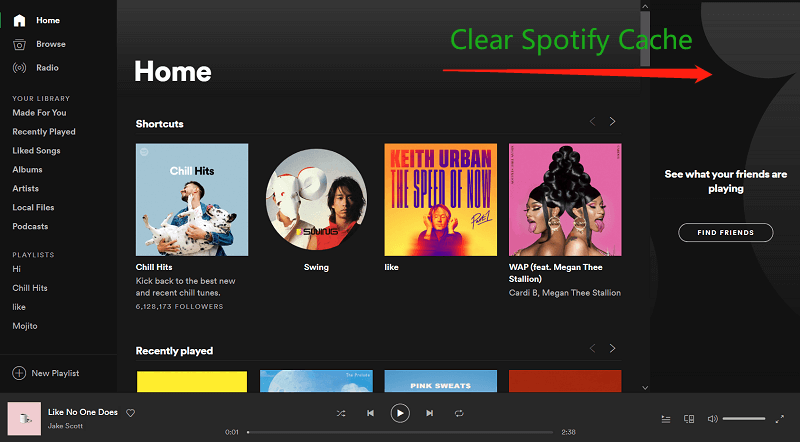This screenshot has width=800, height=442.
Task: Open the Radio icon in sidebar
Action: click(19, 68)
